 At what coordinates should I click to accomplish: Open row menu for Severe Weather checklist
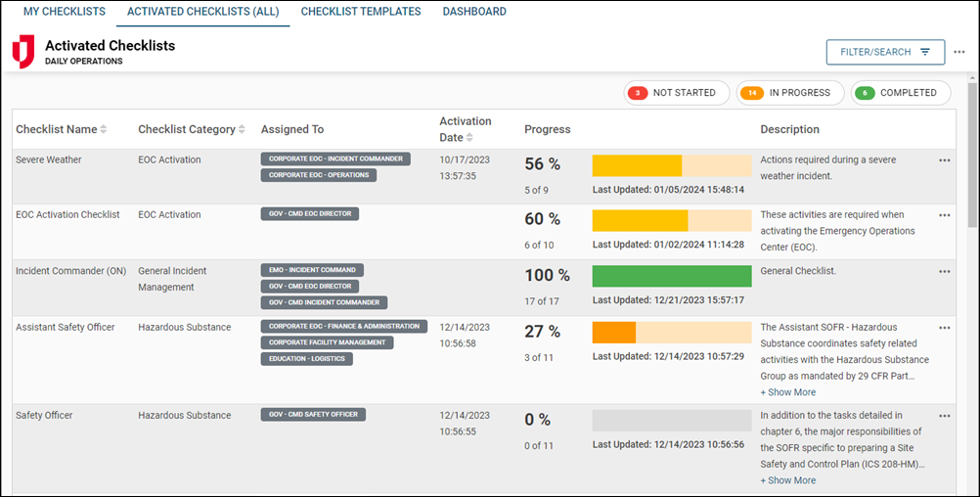pyautogui.click(x=944, y=160)
